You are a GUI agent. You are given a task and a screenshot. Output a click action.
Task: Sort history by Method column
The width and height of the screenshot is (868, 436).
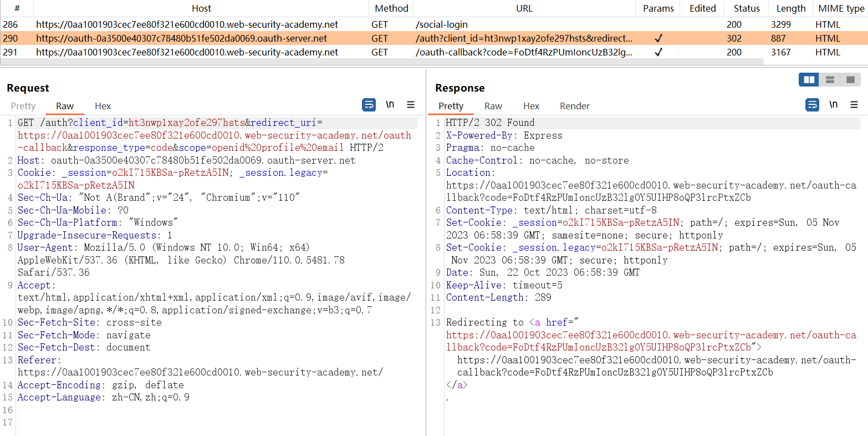391,8
